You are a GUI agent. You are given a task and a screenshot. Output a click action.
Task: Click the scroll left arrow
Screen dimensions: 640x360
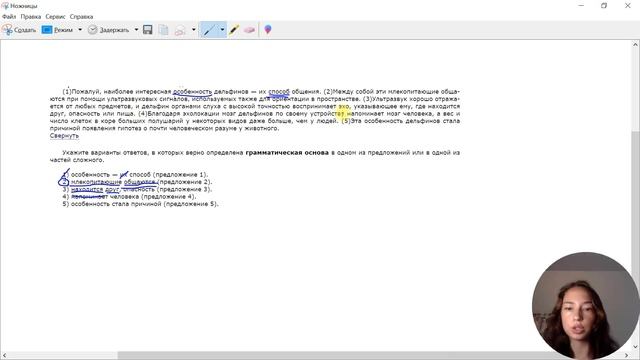[4, 356]
